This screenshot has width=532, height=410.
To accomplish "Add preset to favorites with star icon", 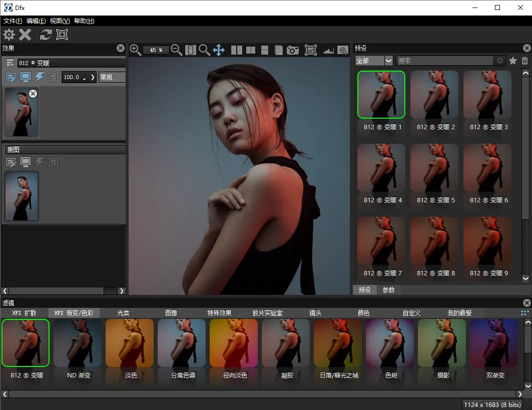I will 513,61.
